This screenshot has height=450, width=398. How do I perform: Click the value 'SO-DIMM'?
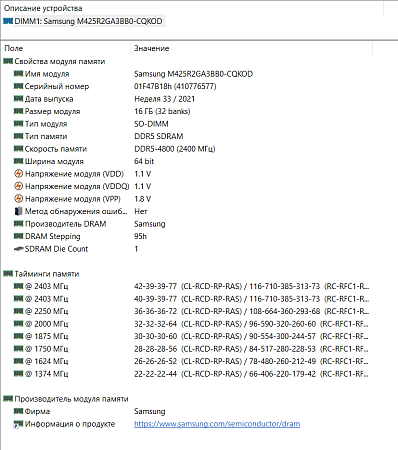[151, 124]
